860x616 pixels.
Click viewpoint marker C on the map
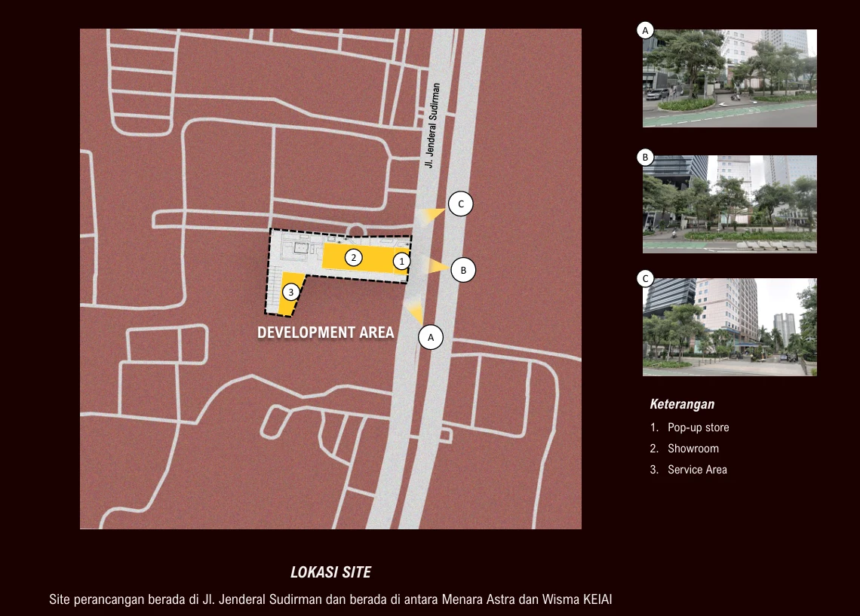(461, 204)
